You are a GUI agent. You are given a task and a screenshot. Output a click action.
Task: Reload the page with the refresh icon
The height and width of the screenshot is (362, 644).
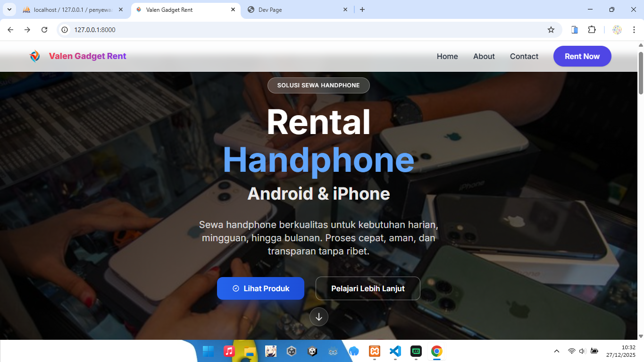click(44, 29)
